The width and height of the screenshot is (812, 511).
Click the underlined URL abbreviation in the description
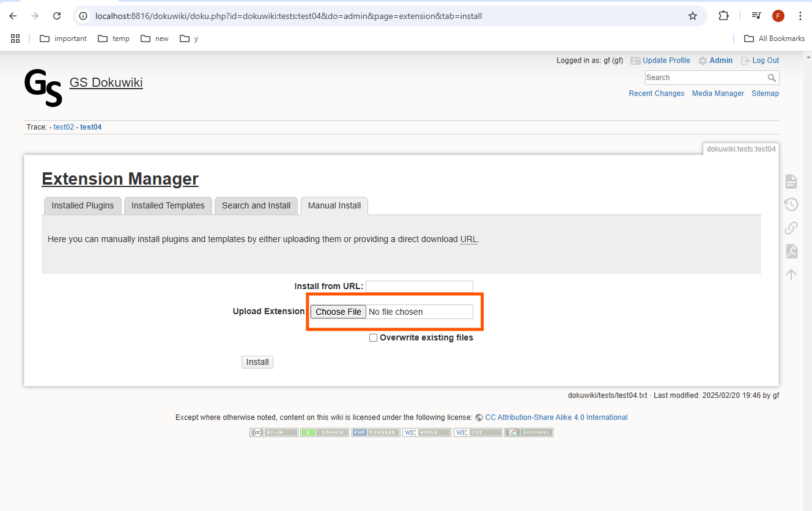tap(469, 239)
